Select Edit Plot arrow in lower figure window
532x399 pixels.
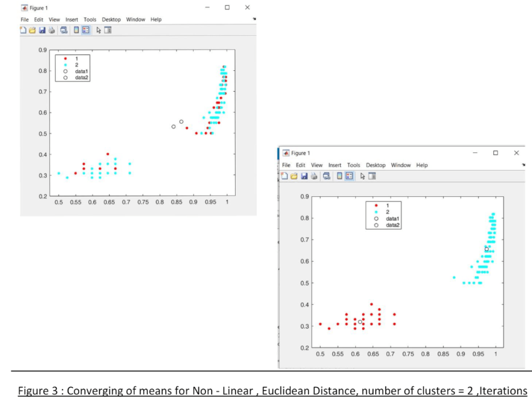(362, 176)
